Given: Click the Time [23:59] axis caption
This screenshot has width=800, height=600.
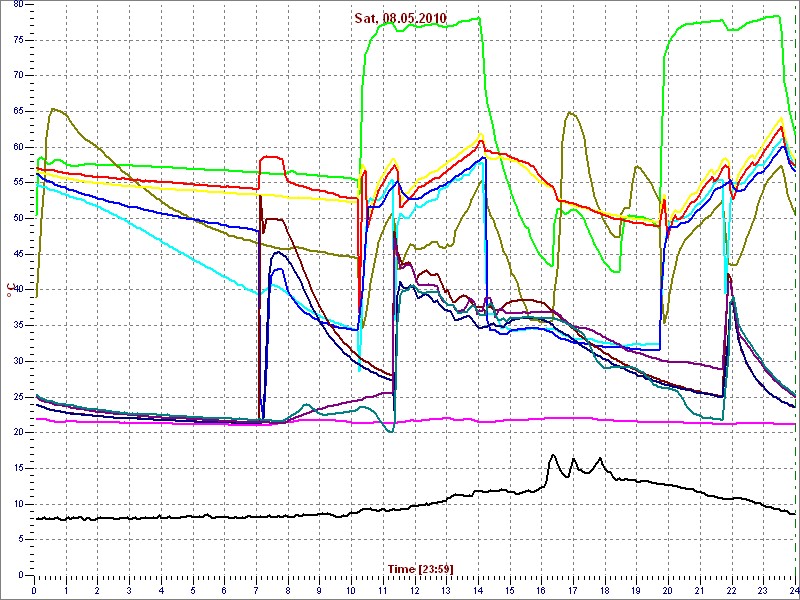Looking at the screenshot, I should [x=420, y=568].
